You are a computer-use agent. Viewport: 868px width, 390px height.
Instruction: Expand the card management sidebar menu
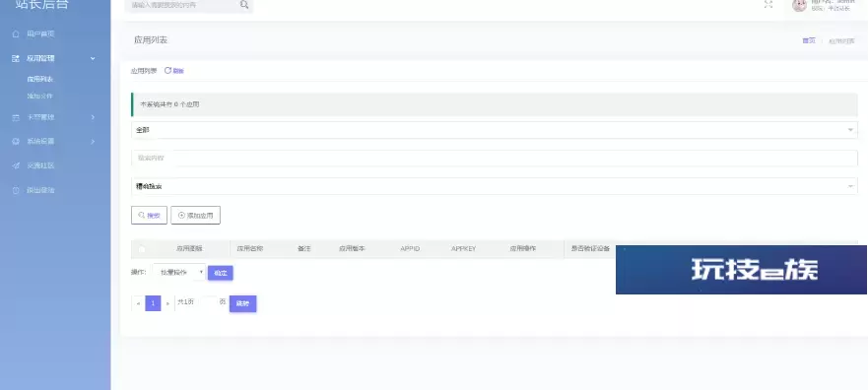54,117
